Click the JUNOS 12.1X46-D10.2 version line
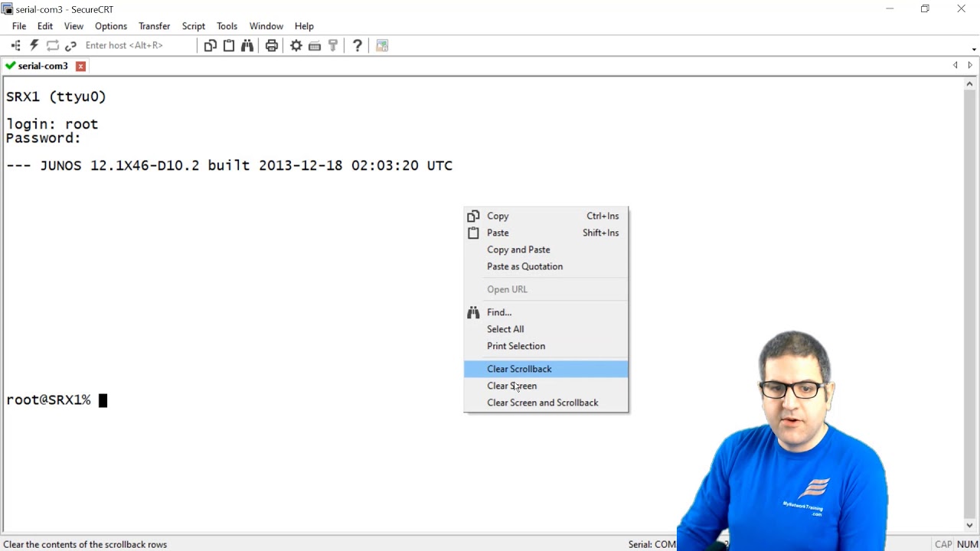Image resolution: width=980 pixels, height=551 pixels. (x=230, y=165)
